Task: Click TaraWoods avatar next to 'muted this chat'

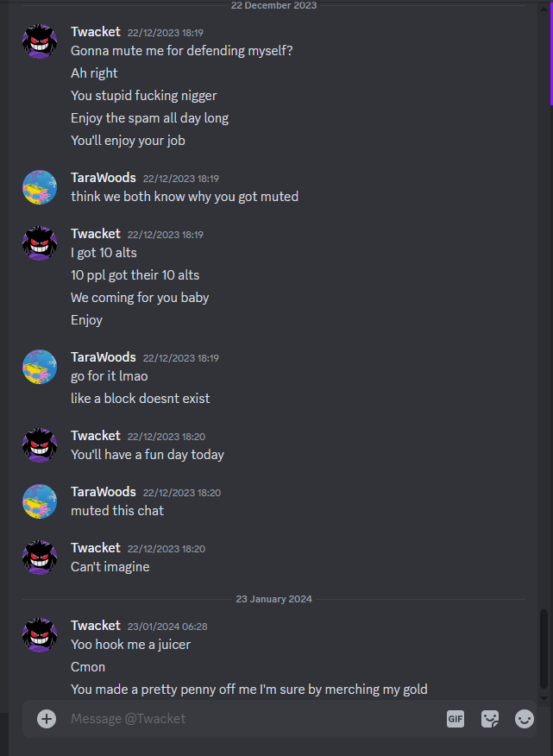Action: coord(40,501)
